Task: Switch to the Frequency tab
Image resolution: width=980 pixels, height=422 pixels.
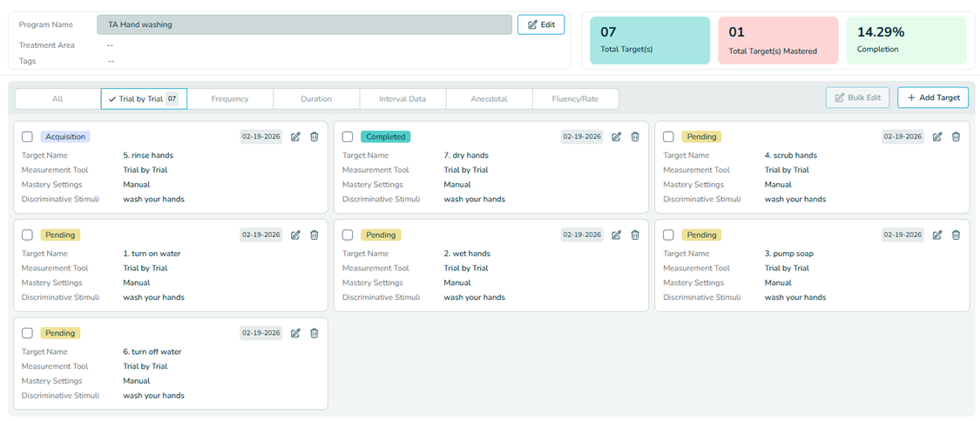Action: pos(230,99)
